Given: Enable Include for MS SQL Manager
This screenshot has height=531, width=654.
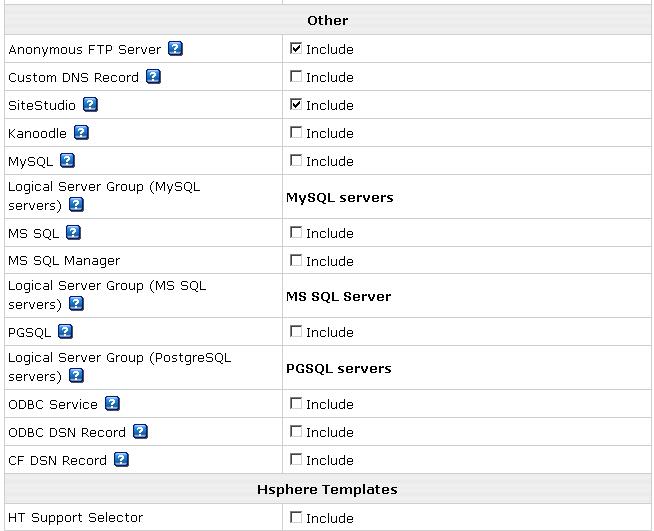Looking at the screenshot, I should (296, 260).
